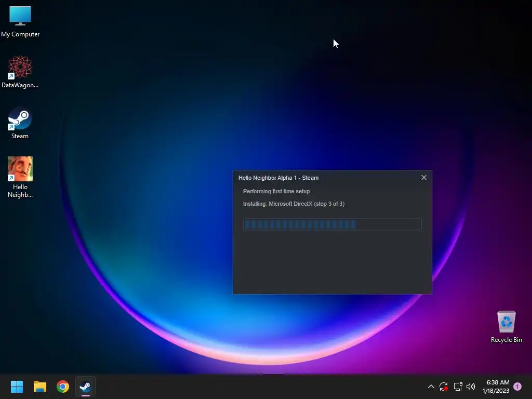Select the My Computer desktop icon
The image size is (532, 399).
pos(20,21)
